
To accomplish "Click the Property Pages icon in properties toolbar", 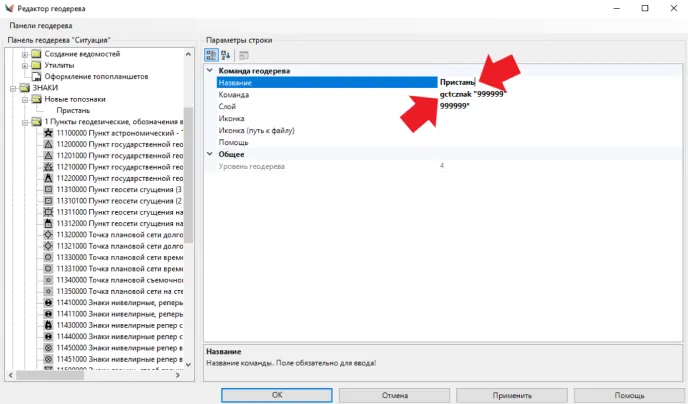I will (x=243, y=54).
